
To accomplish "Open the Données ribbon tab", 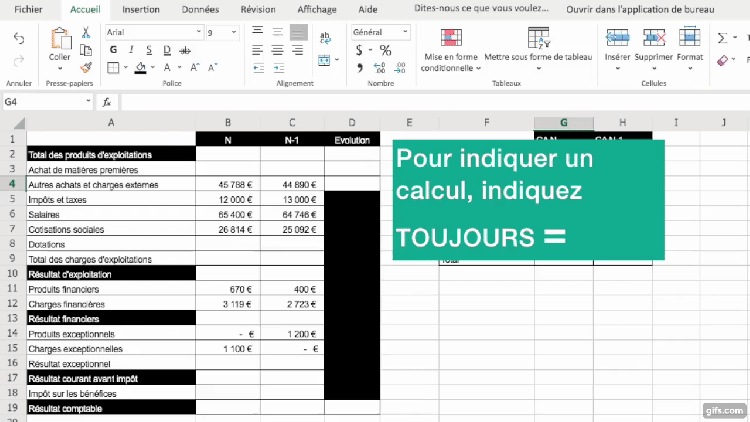I will click(x=200, y=9).
